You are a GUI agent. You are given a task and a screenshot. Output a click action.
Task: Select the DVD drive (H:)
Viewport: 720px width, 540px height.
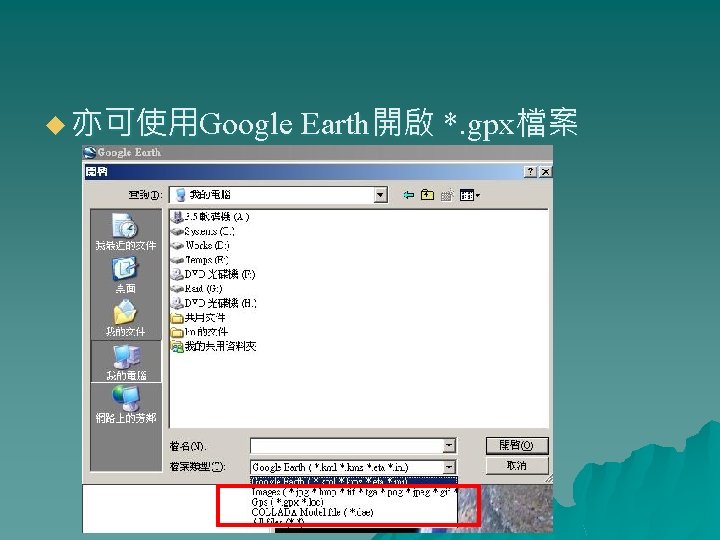pyautogui.click(x=214, y=303)
